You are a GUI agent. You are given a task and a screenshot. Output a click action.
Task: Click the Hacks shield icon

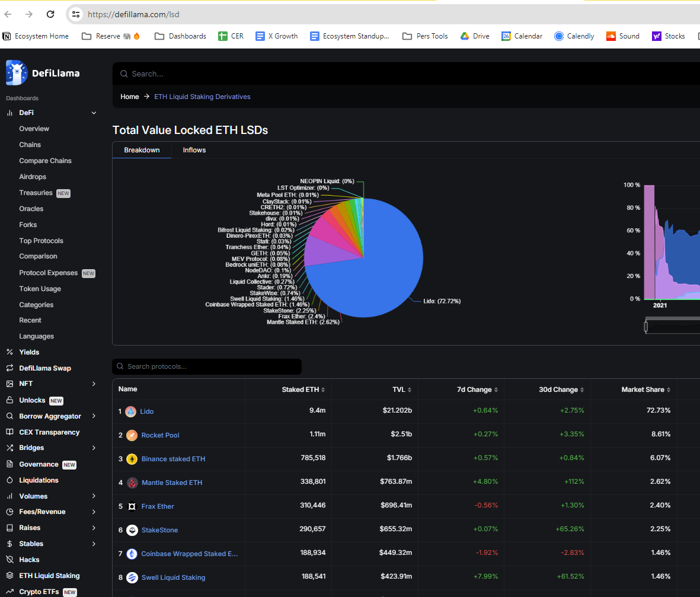click(x=10, y=560)
